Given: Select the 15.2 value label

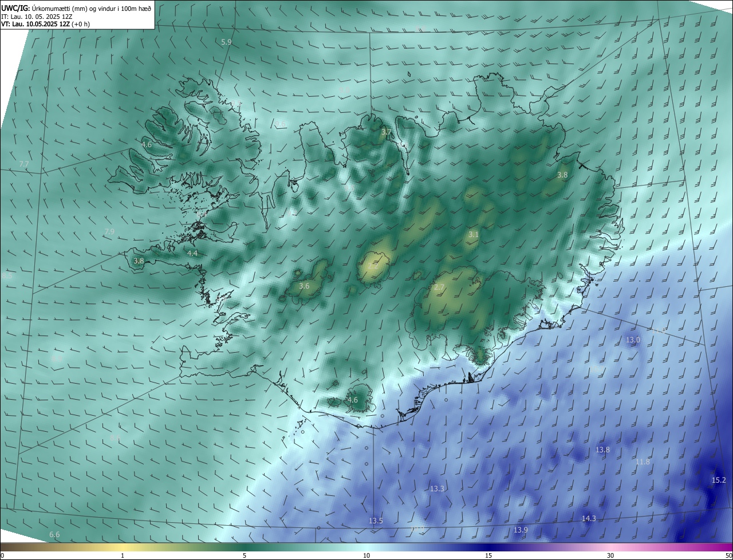Looking at the screenshot, I should coord(719,480).
